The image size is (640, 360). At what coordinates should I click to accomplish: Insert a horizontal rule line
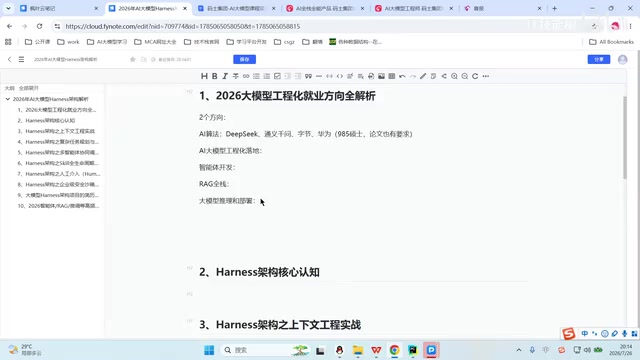(x=319, y=76)
